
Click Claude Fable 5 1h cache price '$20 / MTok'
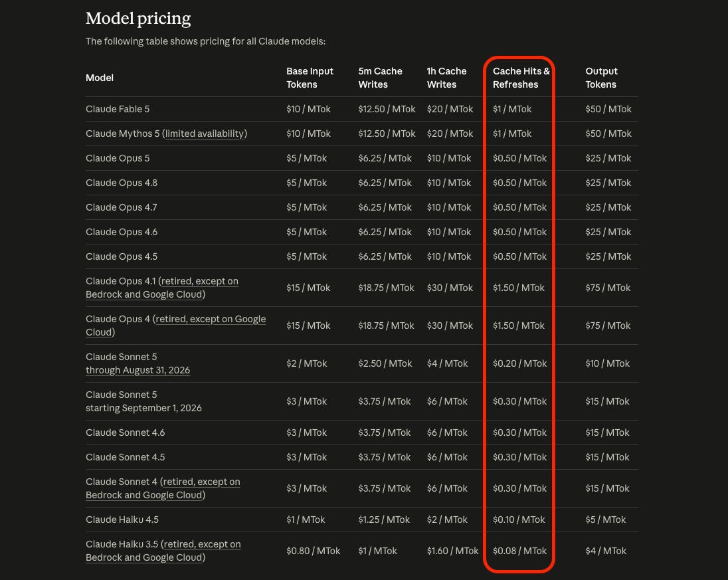pyautogui.click(x=450, y=109)
